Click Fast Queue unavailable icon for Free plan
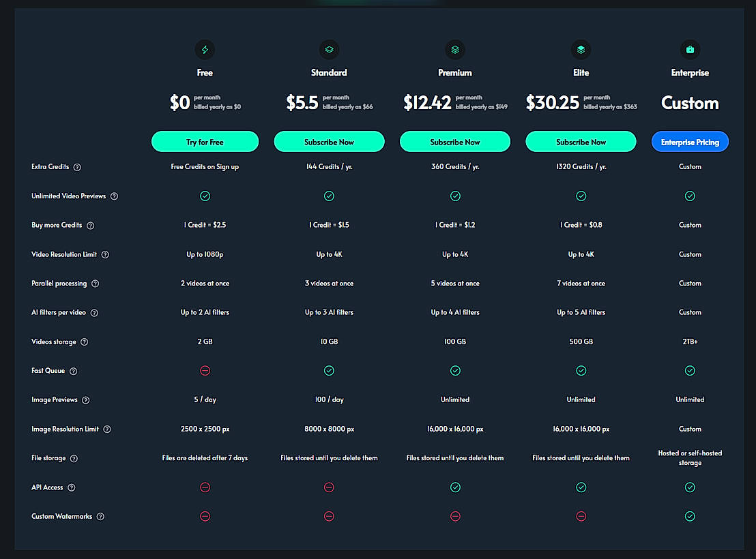Viewport: 756px width, 559px height. pos(205,371)
